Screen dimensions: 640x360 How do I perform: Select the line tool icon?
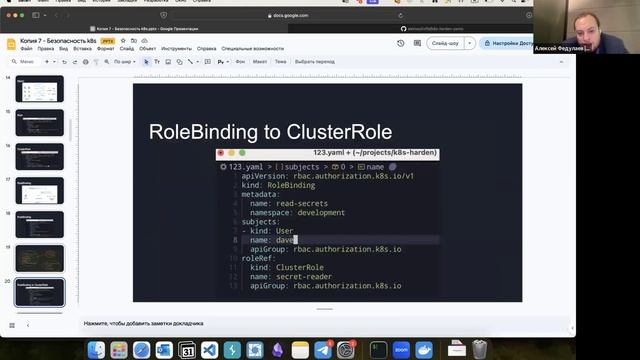point(190,62)
